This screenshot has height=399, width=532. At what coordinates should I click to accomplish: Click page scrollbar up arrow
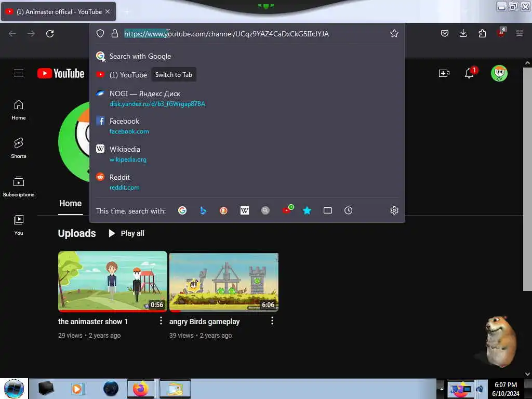tap(527, 63)
